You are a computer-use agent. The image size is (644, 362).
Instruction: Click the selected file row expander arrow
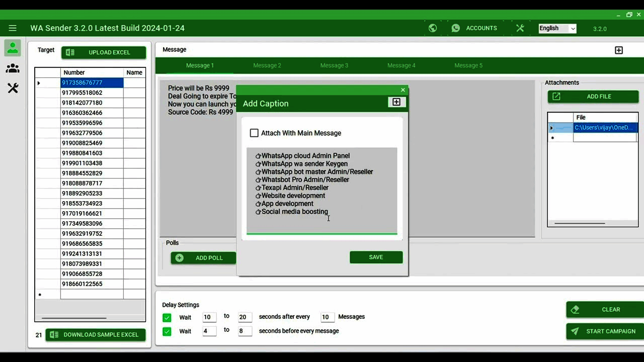point(551,127)
